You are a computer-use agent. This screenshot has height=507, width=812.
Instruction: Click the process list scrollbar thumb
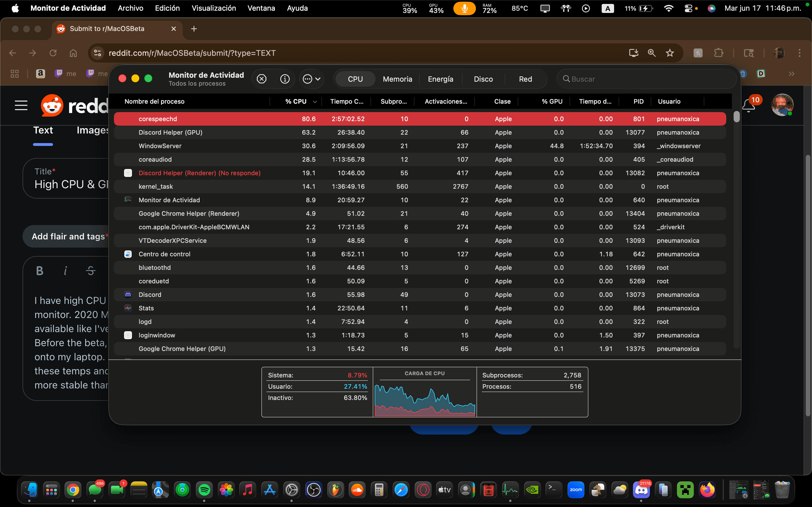pos(736,117)
